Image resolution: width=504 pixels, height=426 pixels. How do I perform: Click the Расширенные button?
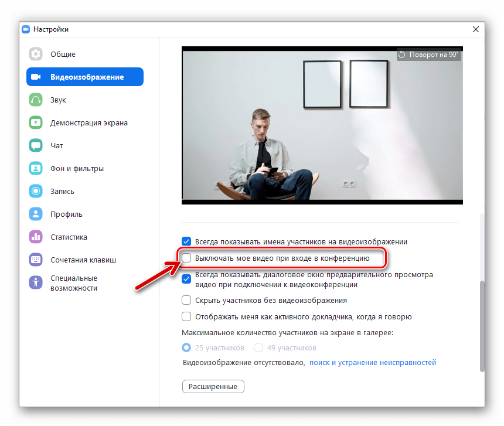point(213,387)
